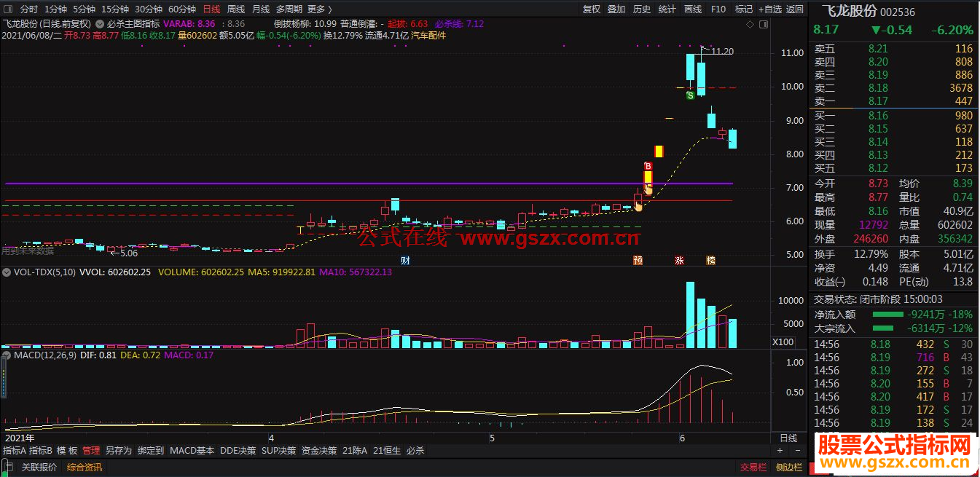Image resolution: width=980 pixels, height=477 pixels.
Task: Select the MACD基本 template
Action: [x=192, y=451]
